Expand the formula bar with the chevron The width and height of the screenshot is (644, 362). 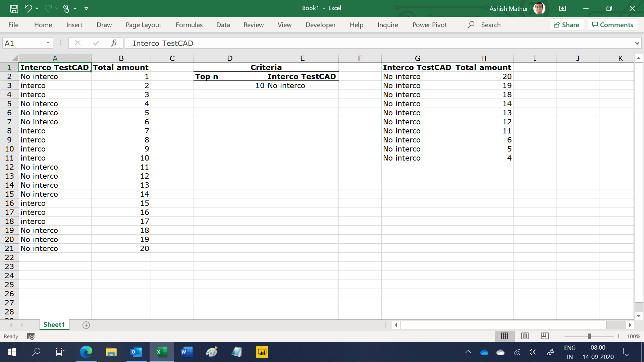pyautogui.click(x=637, y=43)
